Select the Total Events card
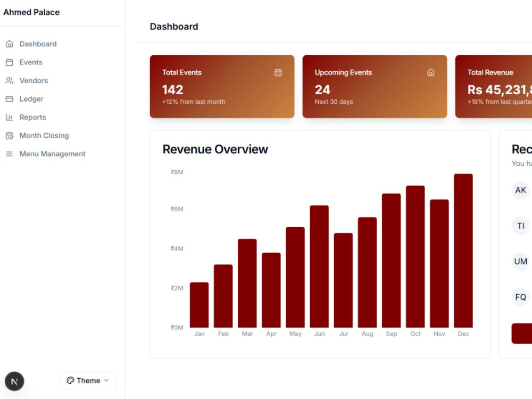Screen dimensions: 532x399 click(x=222, y=87)
